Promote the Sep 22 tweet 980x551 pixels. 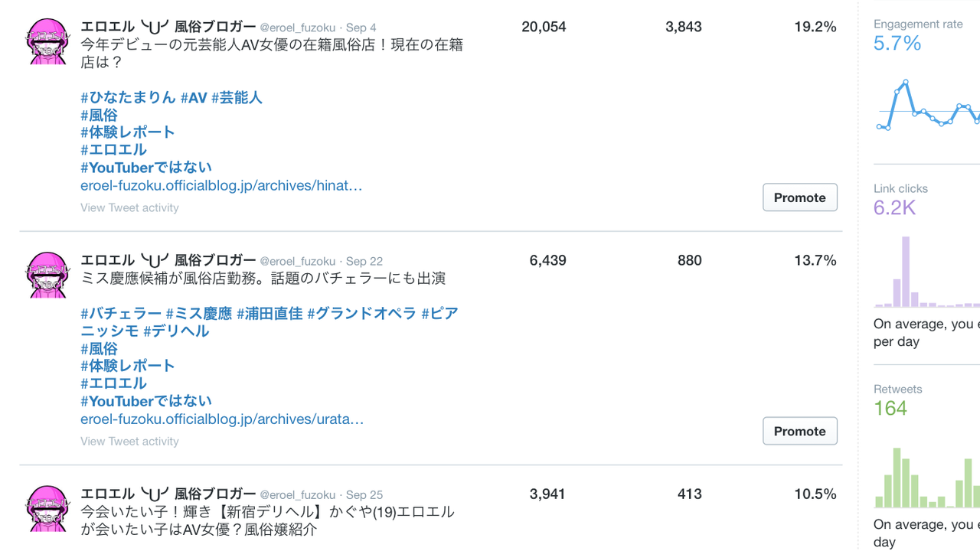pos(799,431)
